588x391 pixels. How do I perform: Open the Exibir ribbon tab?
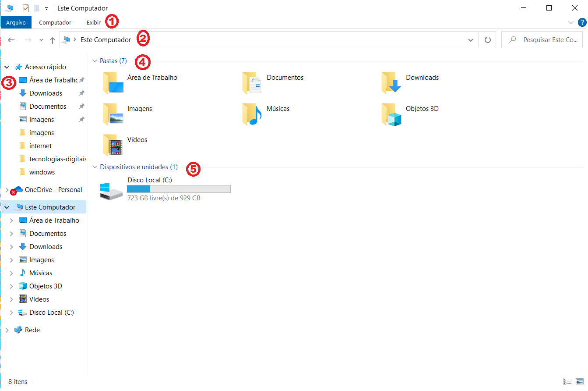[93, 22]
